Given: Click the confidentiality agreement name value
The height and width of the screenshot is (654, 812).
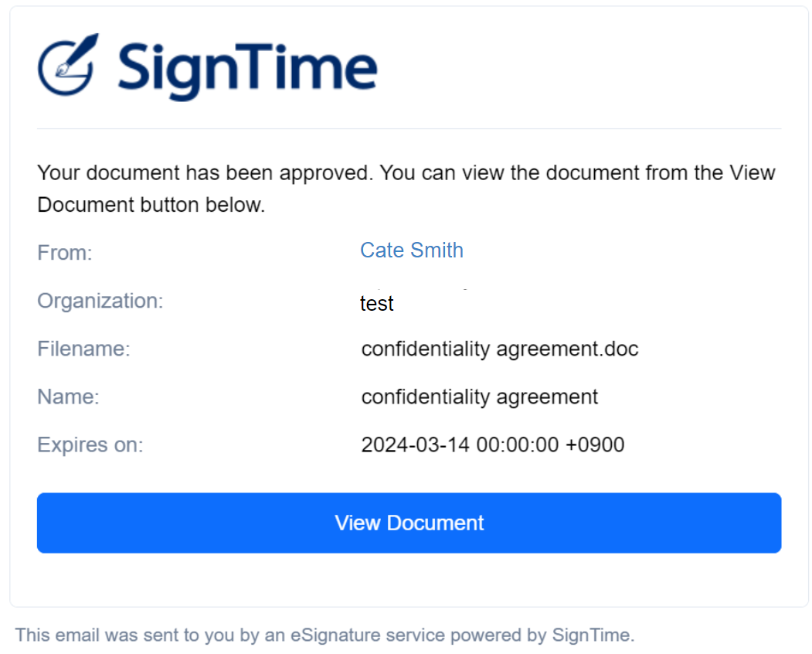Looking at the screenshot, I should click(480, 397).
